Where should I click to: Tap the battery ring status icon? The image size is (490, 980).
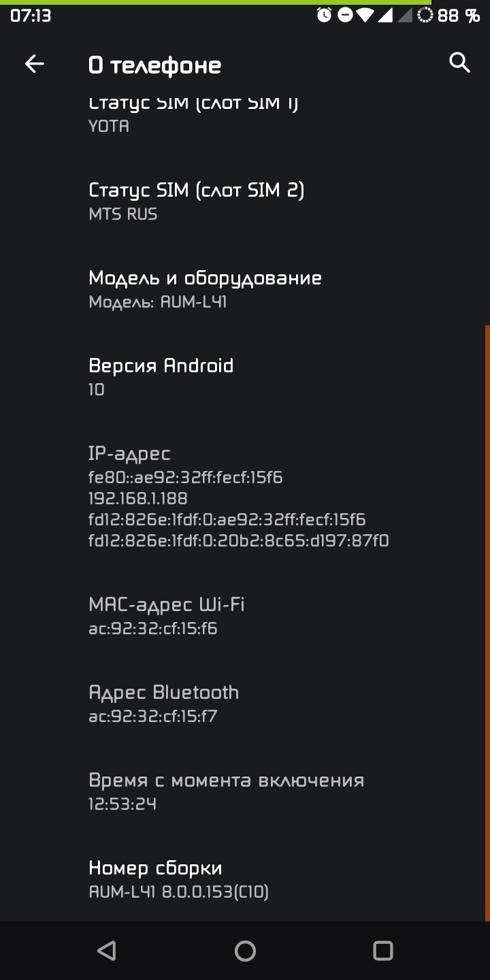(x=425, y=15)
